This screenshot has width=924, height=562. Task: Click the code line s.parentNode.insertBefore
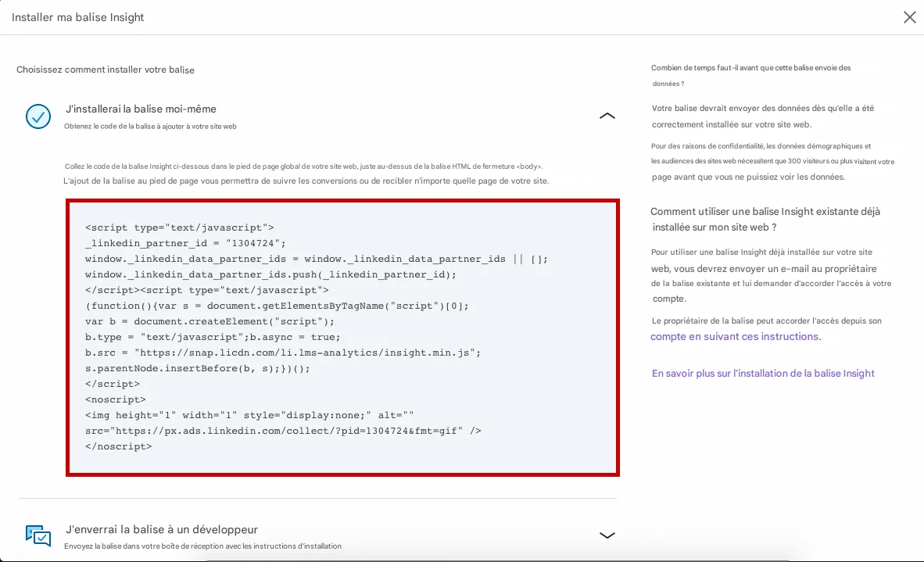tap(198, 368)
